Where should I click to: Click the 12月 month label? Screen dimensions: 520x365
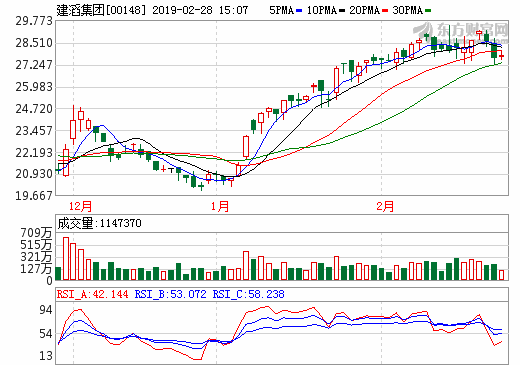80,206
